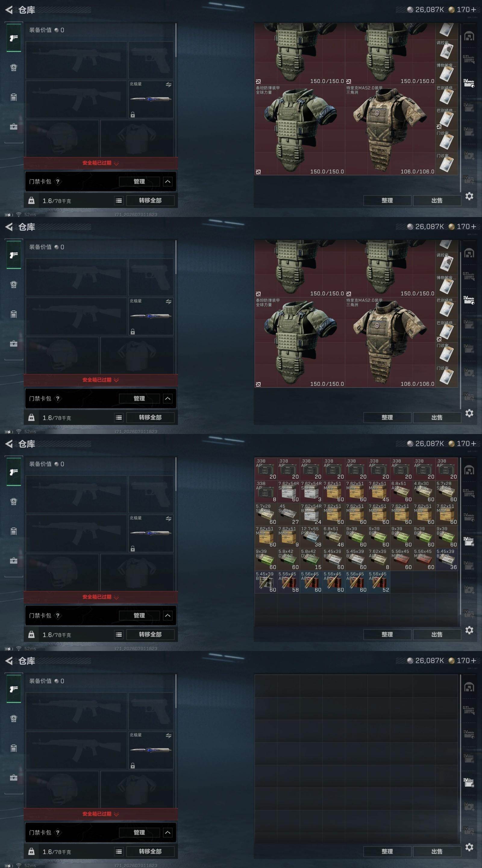The width and height of the screenshot is (482, 868).
Task: Click the ammo grid vertical scrollbar
Action: [460, 536]
